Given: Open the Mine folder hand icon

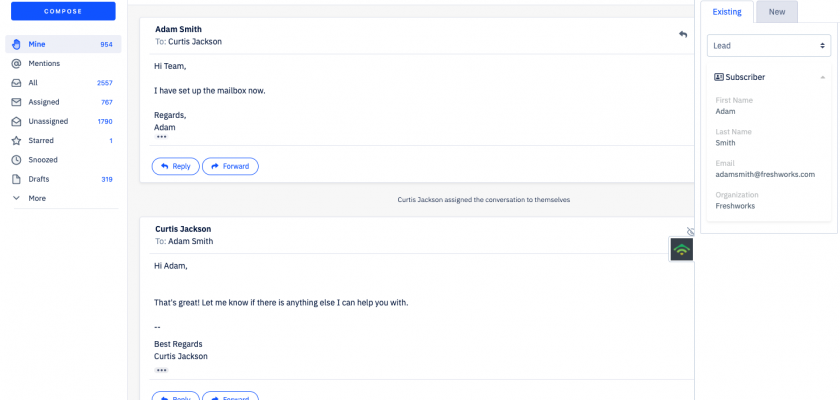Looking at the screenshot, I should (17, 44).
